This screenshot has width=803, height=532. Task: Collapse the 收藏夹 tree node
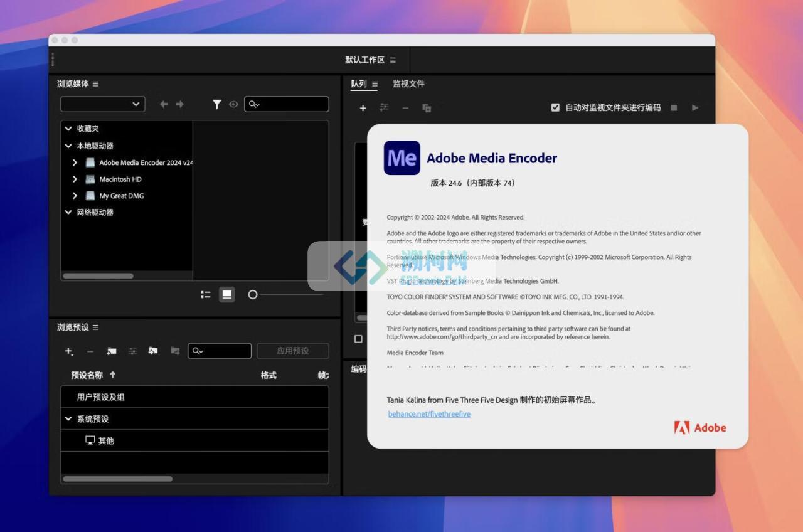point(68,129)
